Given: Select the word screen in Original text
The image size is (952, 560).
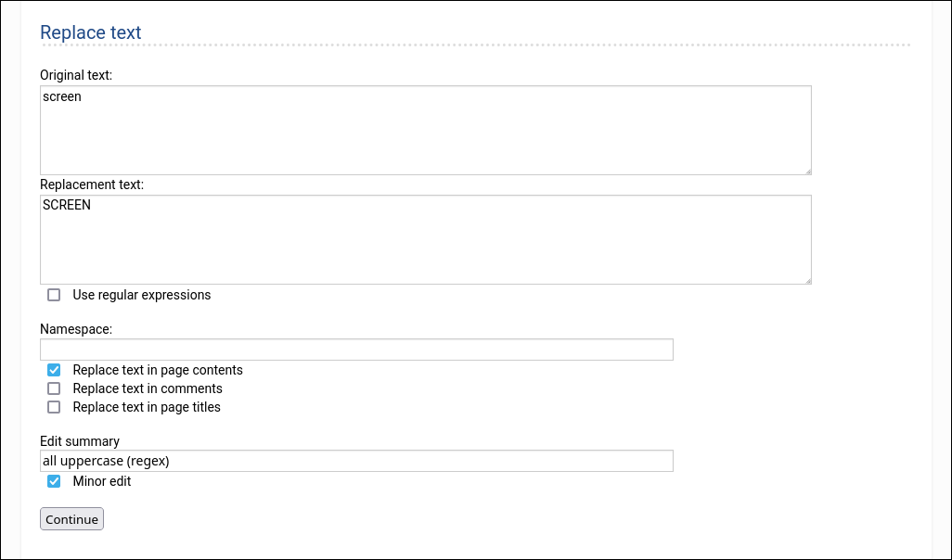Looking at the screenshot, I should coord(61,96).
